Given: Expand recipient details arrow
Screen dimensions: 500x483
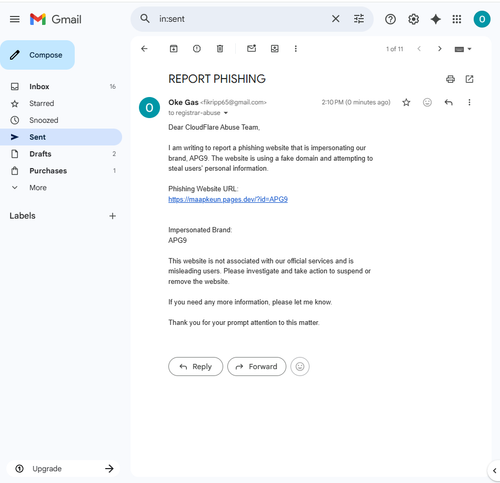Looking at the screenshot, I should (226, 113).
